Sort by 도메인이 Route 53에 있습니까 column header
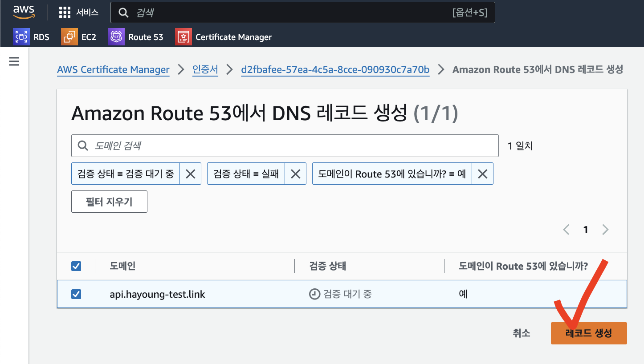The height and width of the screenshot is (364, 644). (x=523, y=266)
